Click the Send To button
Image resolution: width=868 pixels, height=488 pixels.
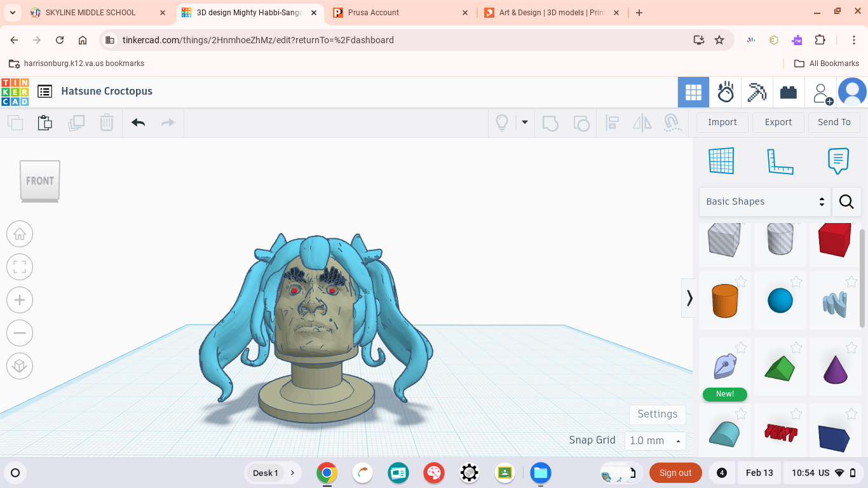tap(834, 122)
